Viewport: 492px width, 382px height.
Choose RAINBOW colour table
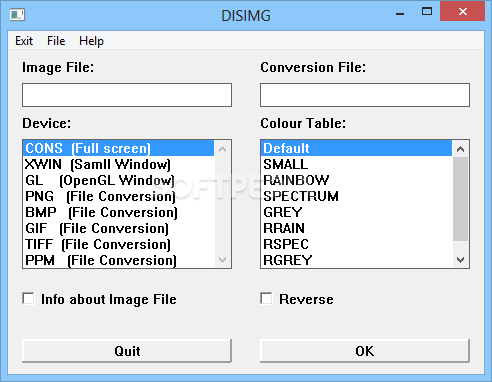click(x=356, y=180)
